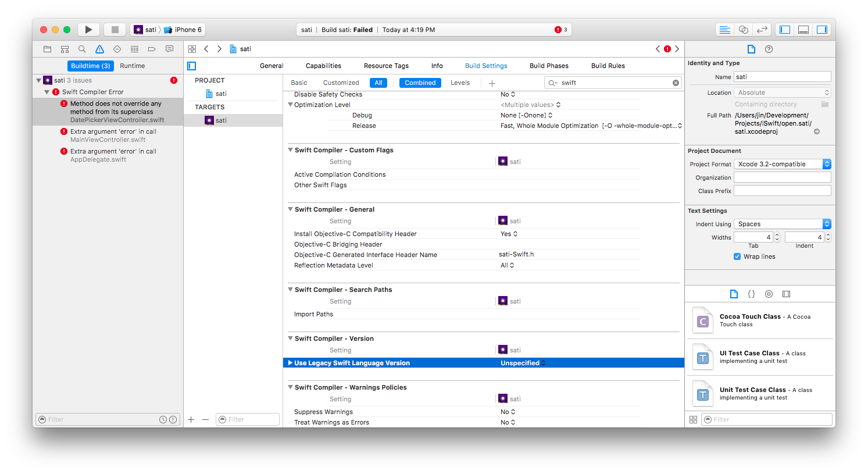Open Treat Warnings as Errors popup
The width and height of the screenshot is (868, 474).
[508, 422]
